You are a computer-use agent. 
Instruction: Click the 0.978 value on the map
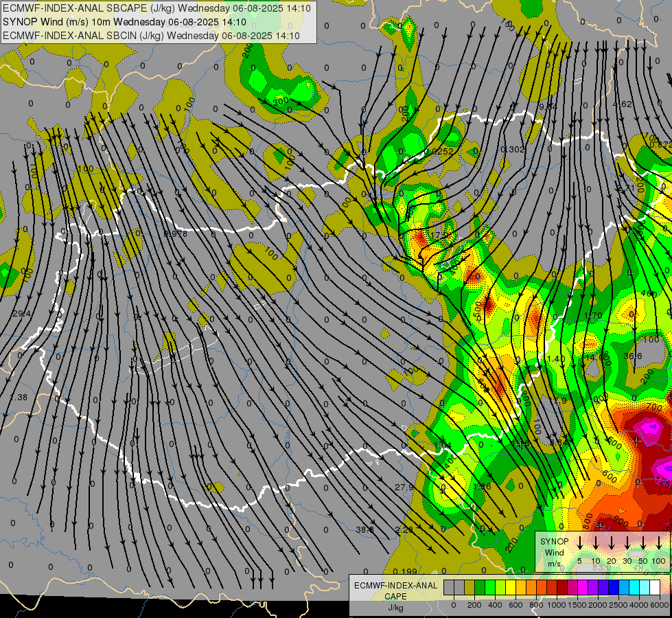(x=175, y=233)
